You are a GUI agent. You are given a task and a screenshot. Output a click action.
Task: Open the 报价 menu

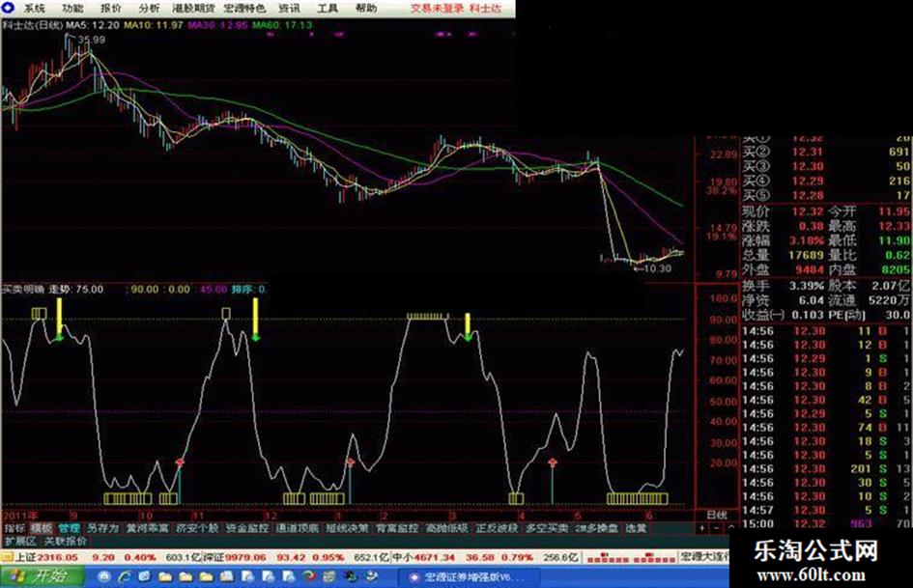click(x=111, y=8)
